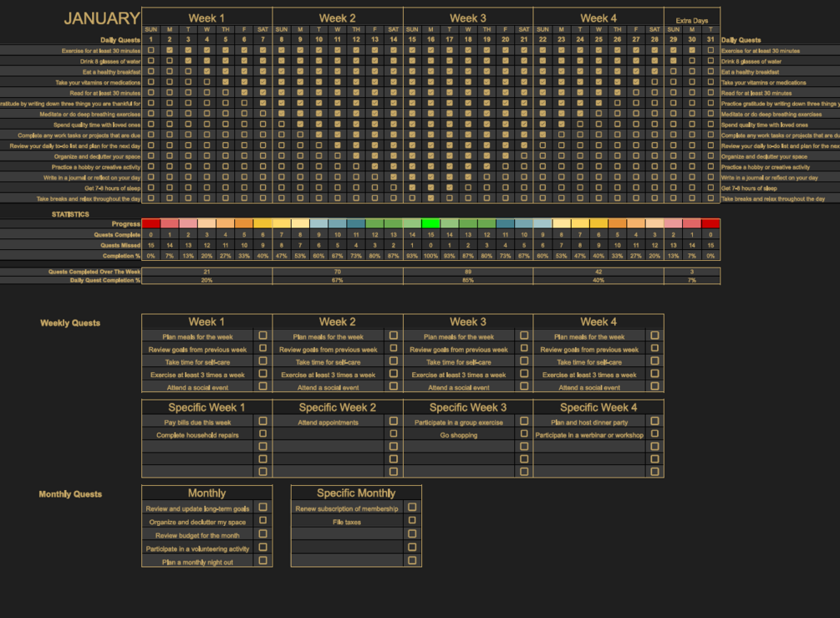The width and height of the screenshot is (840, 618).
Task: Click the 'Extra Days' header
Action: click(x=691, y=20)
